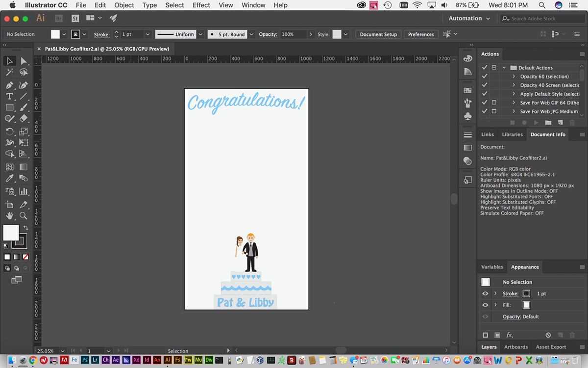588x368 pixels.
Task: Expand the Opacity 60 (selection) action
Action: pyautogui.click(x=514, y=77)
